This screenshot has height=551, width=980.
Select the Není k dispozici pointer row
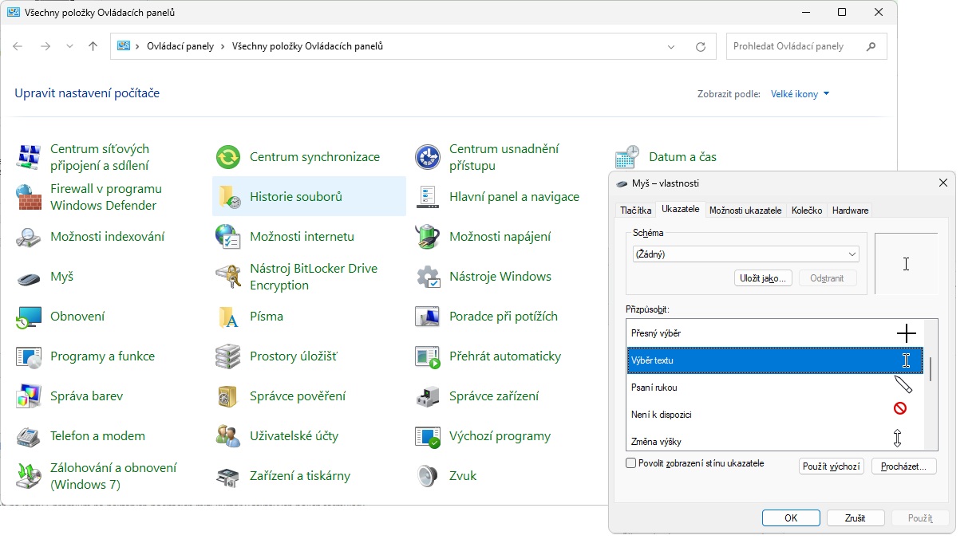coord(775,415)
